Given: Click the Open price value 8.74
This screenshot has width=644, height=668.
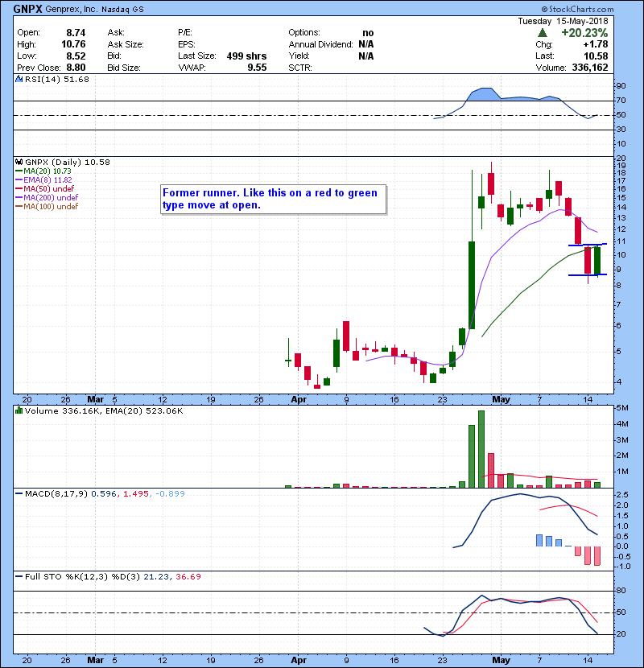Looking at the screenshot, I should click(76, 33).
